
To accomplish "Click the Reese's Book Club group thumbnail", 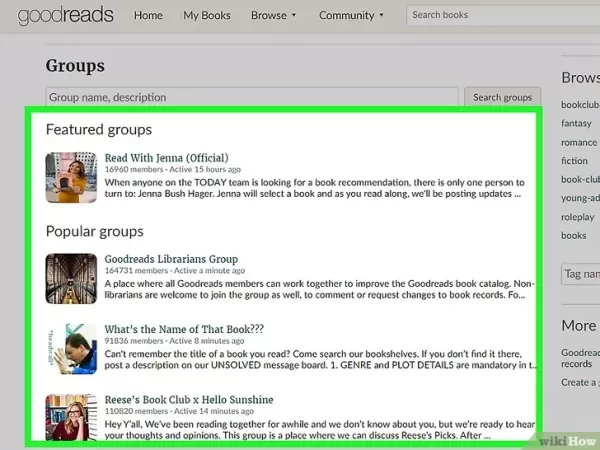I will [71, 417].
